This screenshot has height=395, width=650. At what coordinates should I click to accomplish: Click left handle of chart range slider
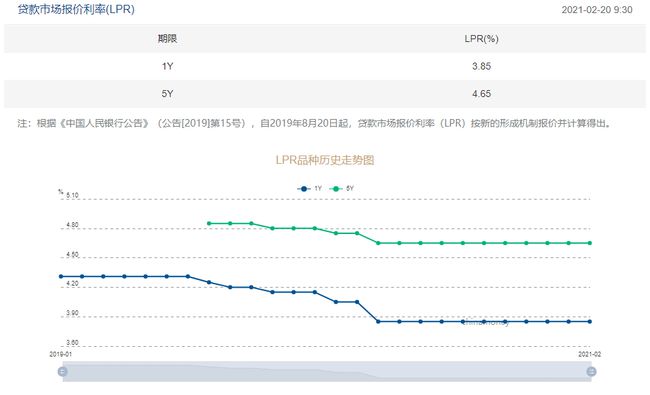tap(63, 371)
